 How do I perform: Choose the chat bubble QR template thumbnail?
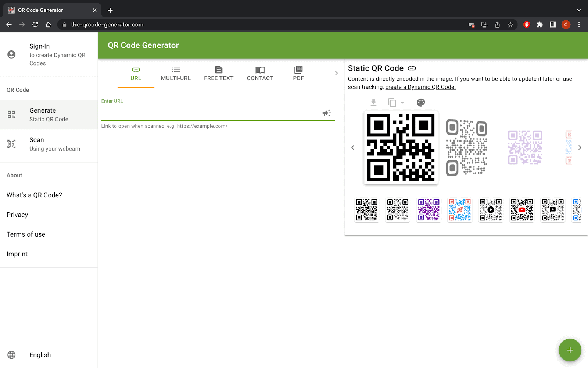(553, 210)
